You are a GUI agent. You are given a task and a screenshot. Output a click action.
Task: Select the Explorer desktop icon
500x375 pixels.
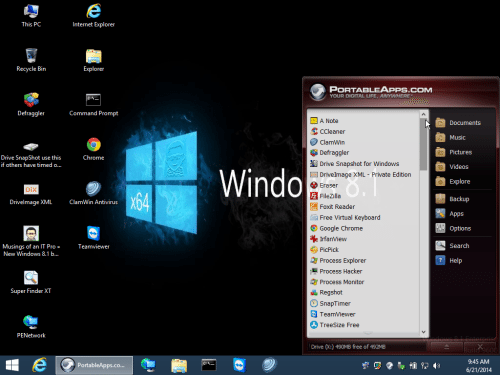[x=94, y=60]
